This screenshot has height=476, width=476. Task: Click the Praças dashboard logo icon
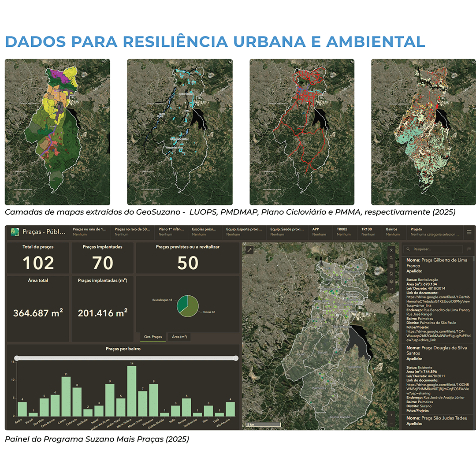click(x=15, y=232)
